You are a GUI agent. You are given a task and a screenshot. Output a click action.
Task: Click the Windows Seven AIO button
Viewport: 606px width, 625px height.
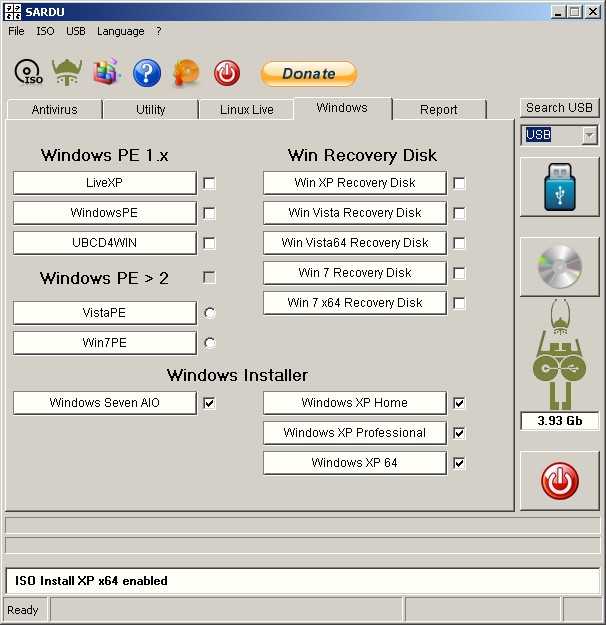coord(104,403)
